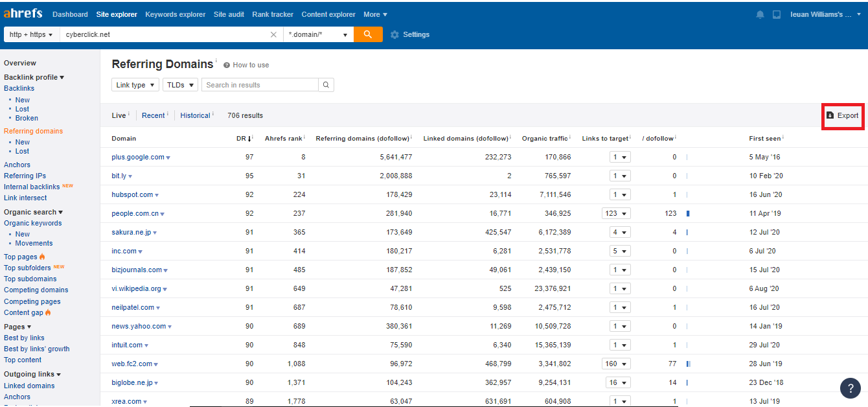The width and height of the screenshot is (868, 407).
Task: Switch to the Historical index tab
Action: coord(196,115)
